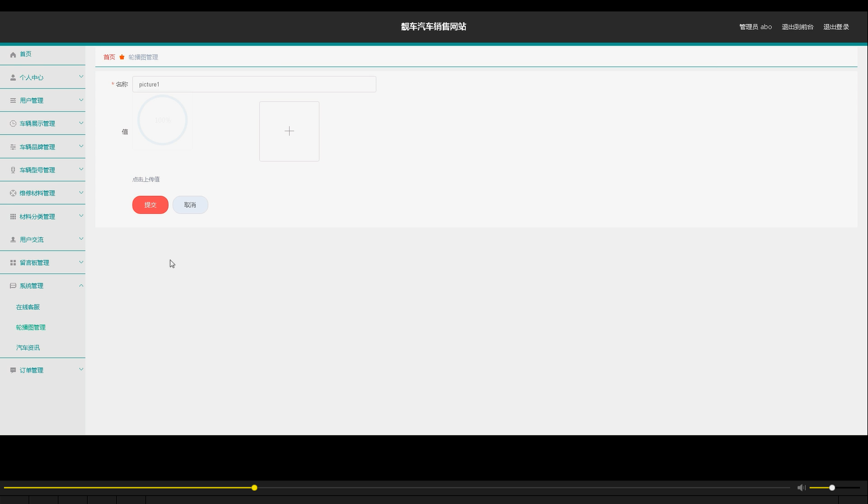The height and width of the screenshot is (504, 868).
Task: Click the 靓车汽车销售网站 title
Action: [433, 26]
